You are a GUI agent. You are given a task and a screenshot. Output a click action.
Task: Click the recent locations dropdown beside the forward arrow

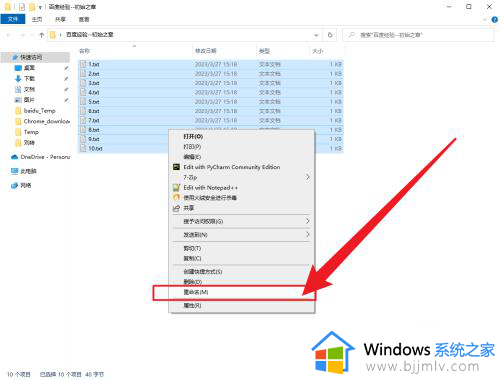[x=32, y=35]
